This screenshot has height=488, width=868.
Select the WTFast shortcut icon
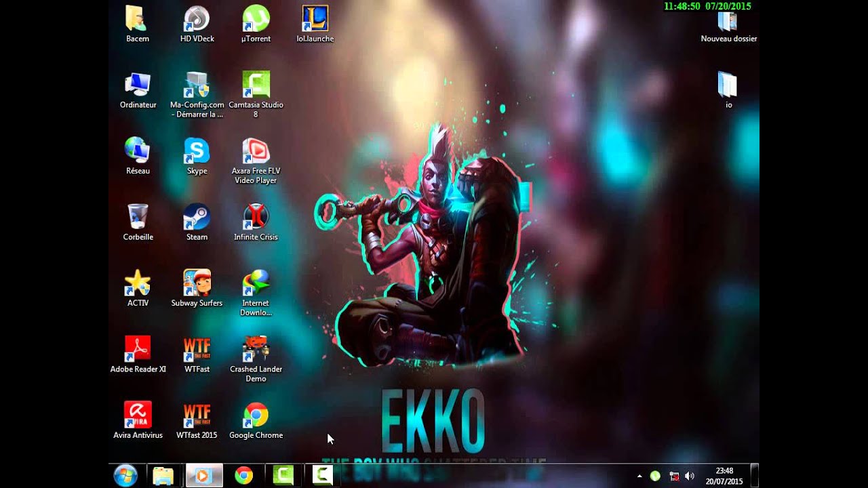pyautogui.click(x=197, y=354)
